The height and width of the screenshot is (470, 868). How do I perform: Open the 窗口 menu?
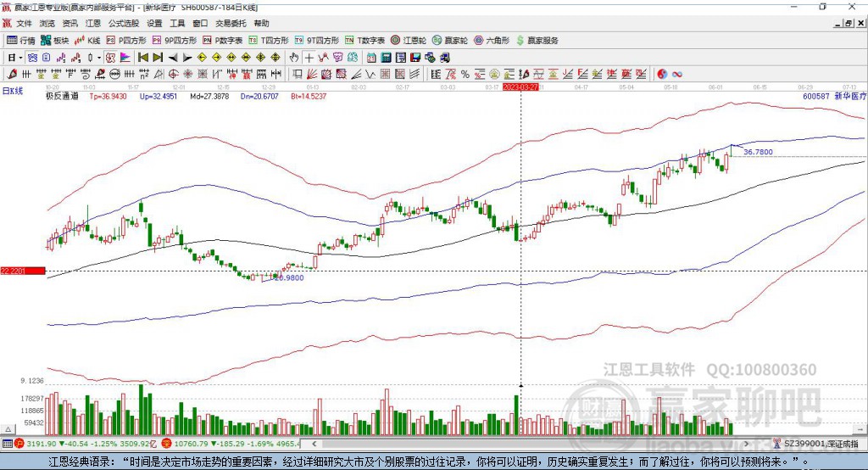(200, 23)
